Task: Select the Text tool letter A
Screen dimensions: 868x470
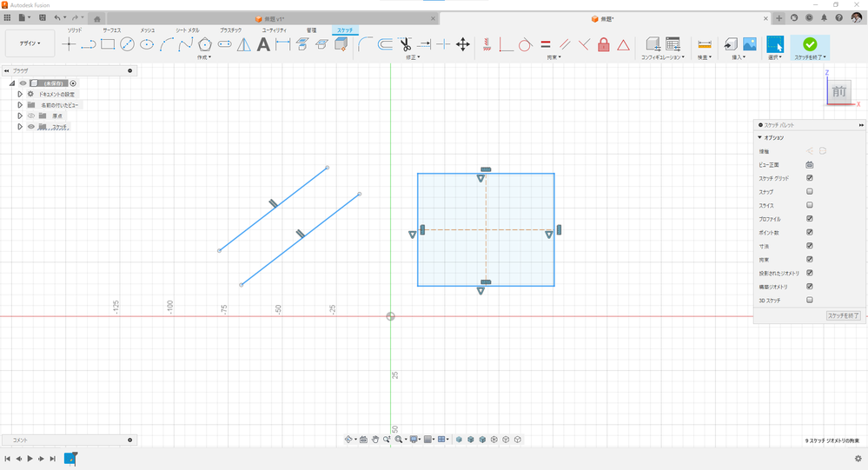Action: pos(263,44)
